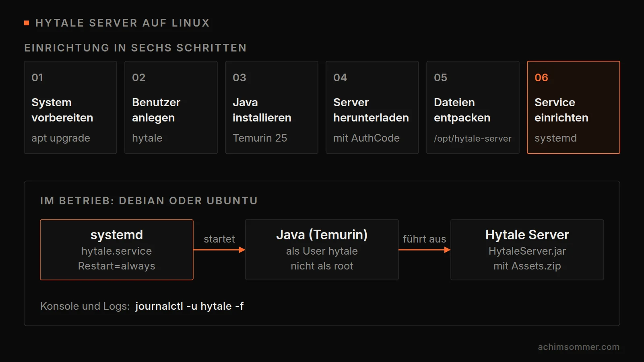Click the 'Temurin 25' subtitle

(260, 138)
